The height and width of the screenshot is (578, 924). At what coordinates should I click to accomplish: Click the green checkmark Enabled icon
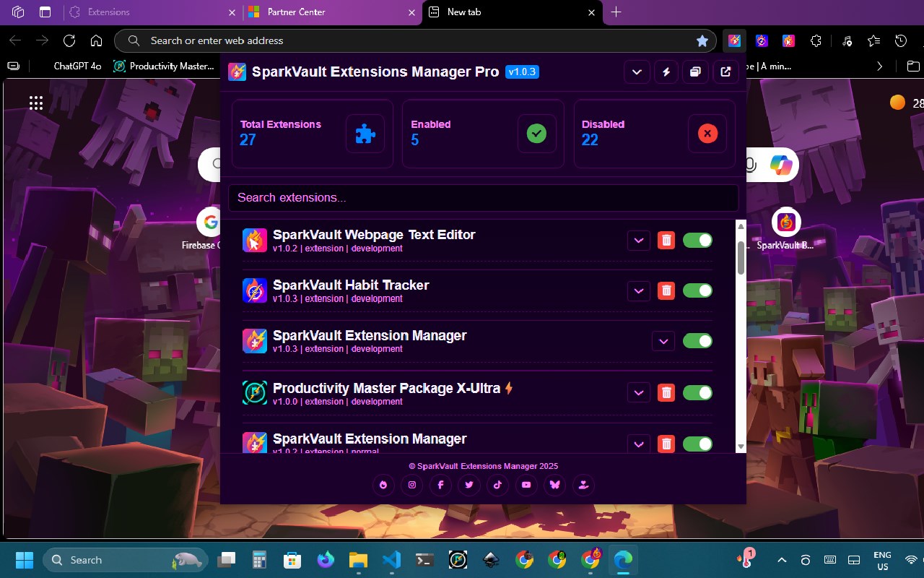click(x=536, y=134)
